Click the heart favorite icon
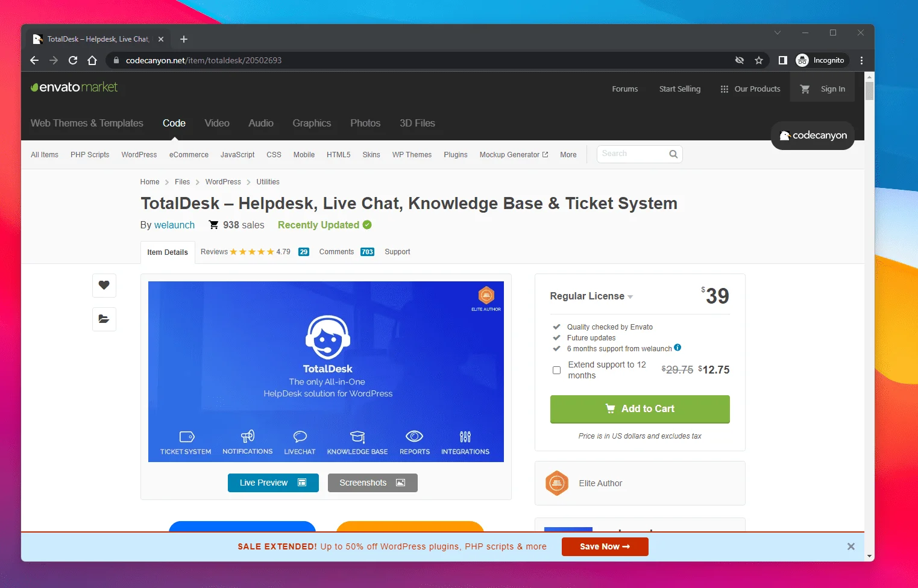 tap(104, 285)
